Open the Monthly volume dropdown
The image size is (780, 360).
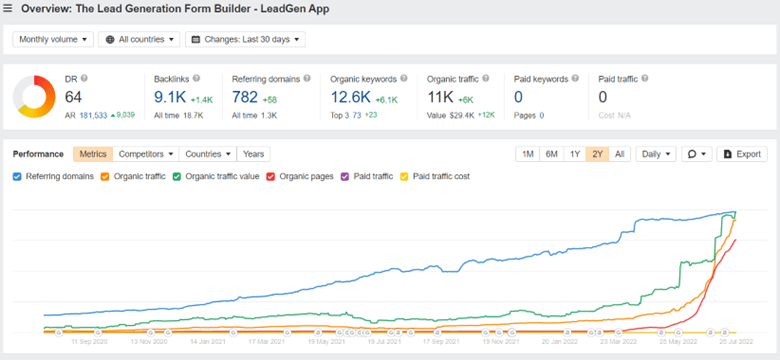53,40
